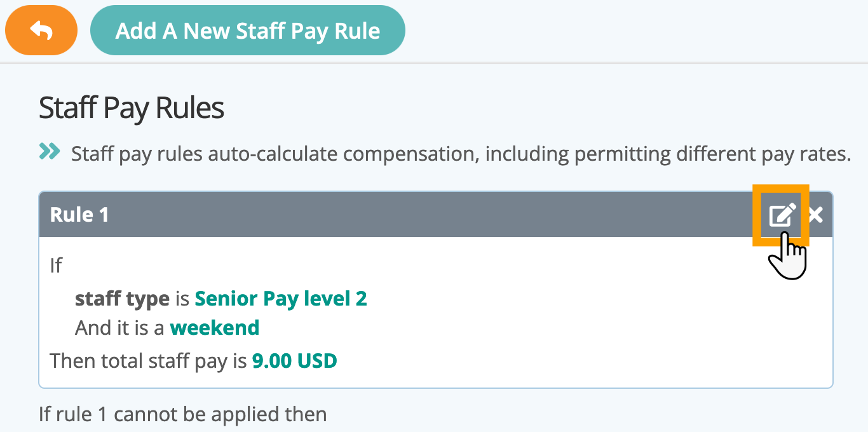This screenshot has height=432, width=868.
Task: Click the orange back arrow button
Action: 41,30
